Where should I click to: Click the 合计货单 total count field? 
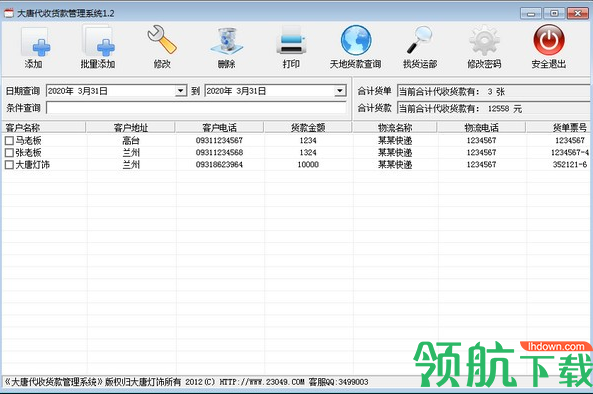(x=495, y=92)
